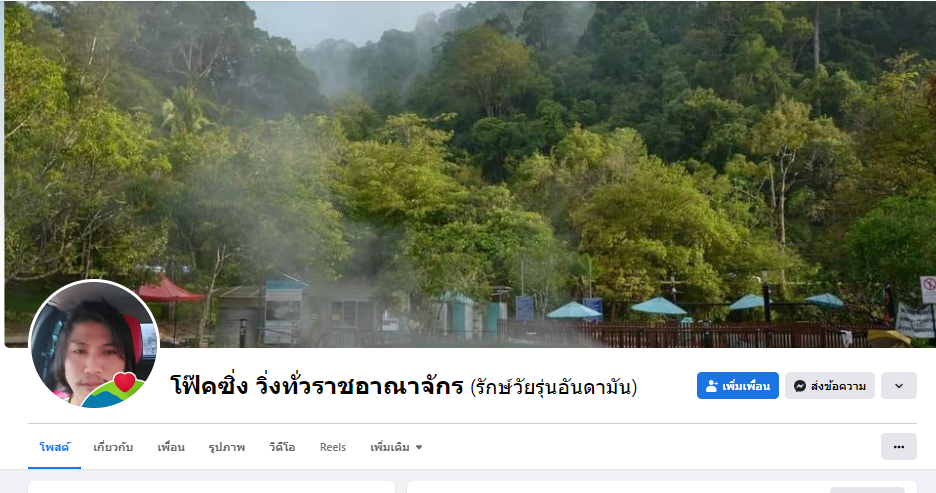Screen dimensions: 936x493
Task: Click the no-smoking sign in cover photo
Action: tap(928, 289)
